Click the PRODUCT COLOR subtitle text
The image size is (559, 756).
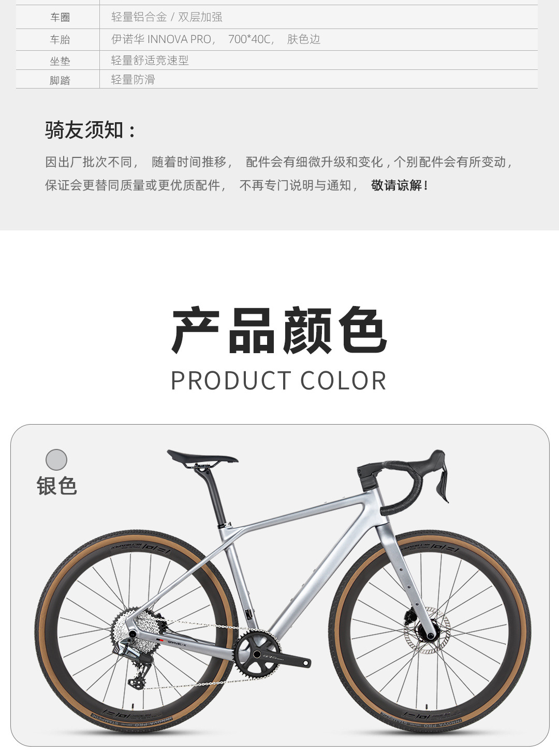[x=278, y=381]
